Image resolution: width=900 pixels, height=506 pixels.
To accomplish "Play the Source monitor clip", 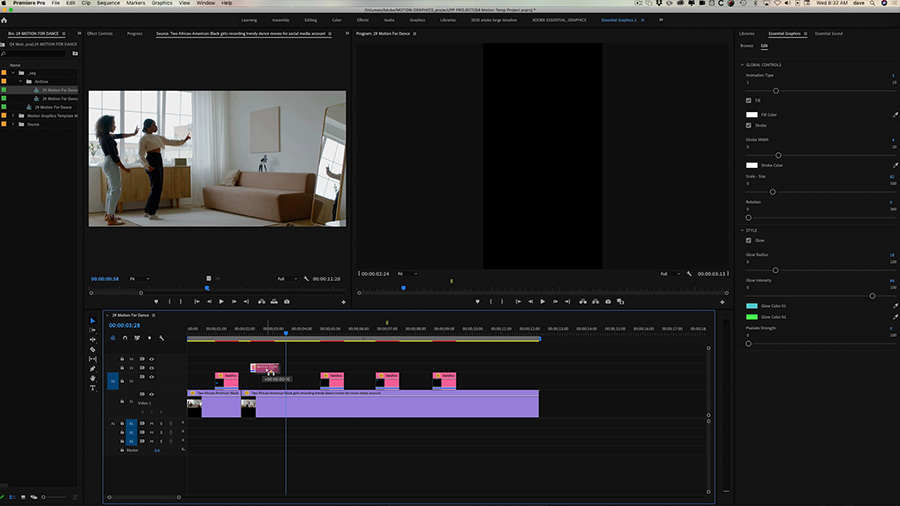I will point(222,302).
